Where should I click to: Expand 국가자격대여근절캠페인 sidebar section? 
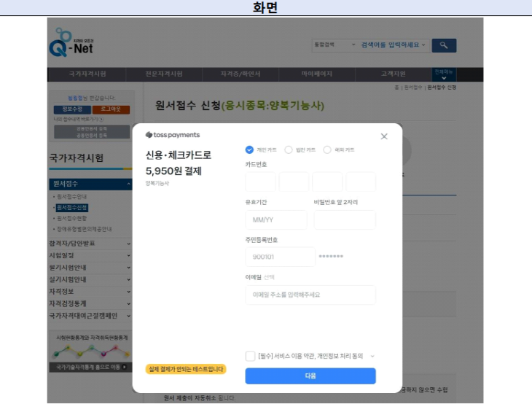coord(90,316)
